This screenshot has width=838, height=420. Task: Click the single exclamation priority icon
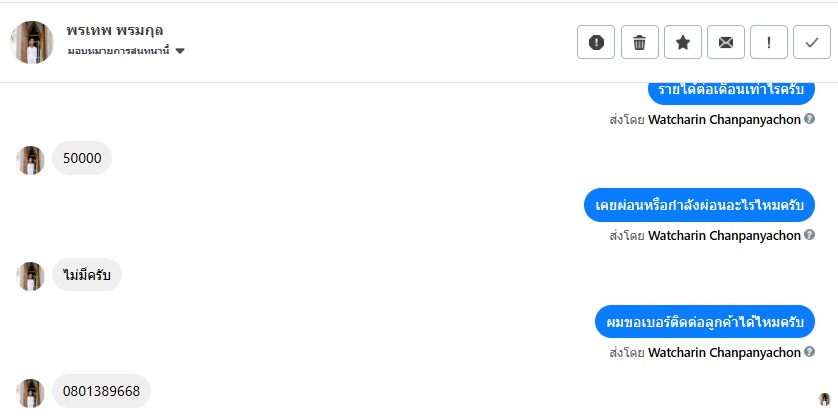768,42
